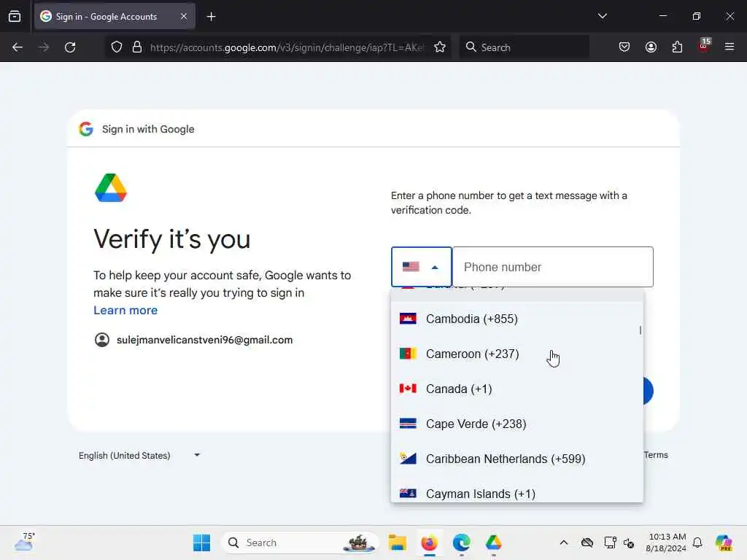Open the Terms link
Screen dimensions: 747x560
[x=656, y=455]
